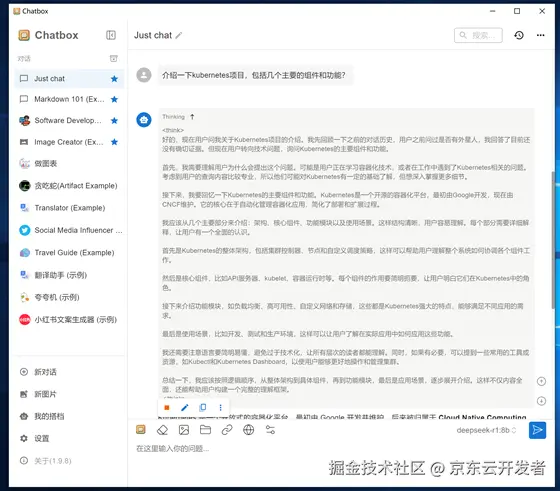Toggle star on Software Developer conversation
Image resolution: width=560 pixels, height=491 pixels.
114,121
